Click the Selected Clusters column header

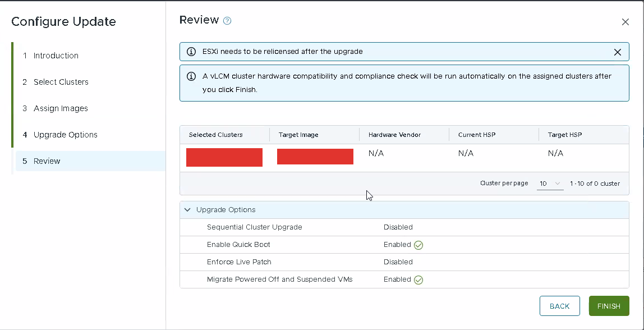(216, 135)
